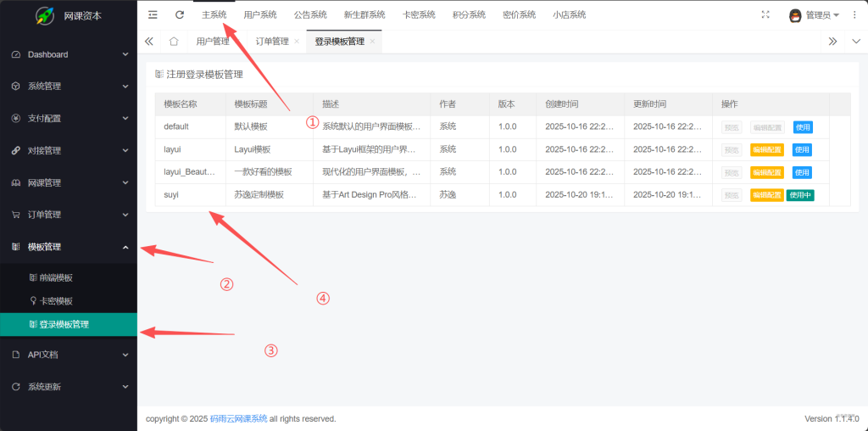The height and width of the screenshot is (431, 868).
Task: Click 使用中 status for suyi
Action: [x=800, y=195]
